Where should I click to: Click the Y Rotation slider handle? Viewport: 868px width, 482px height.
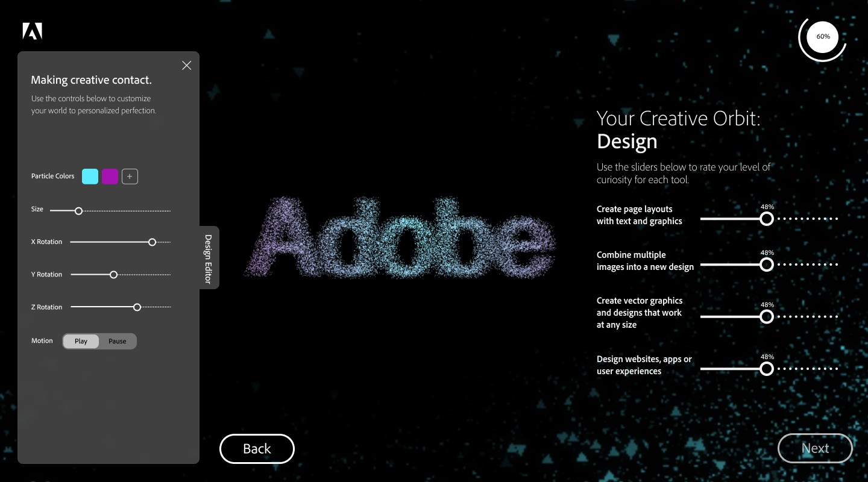[x=113, y=275]
